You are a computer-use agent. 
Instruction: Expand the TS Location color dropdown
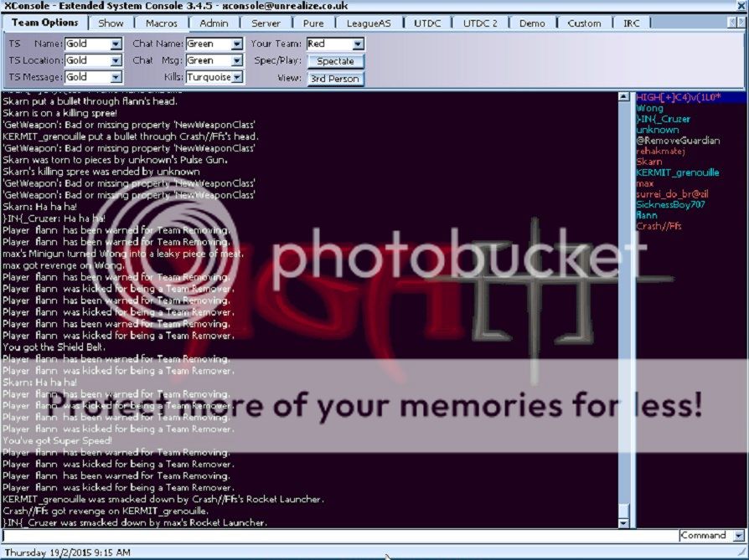(116, 60)
